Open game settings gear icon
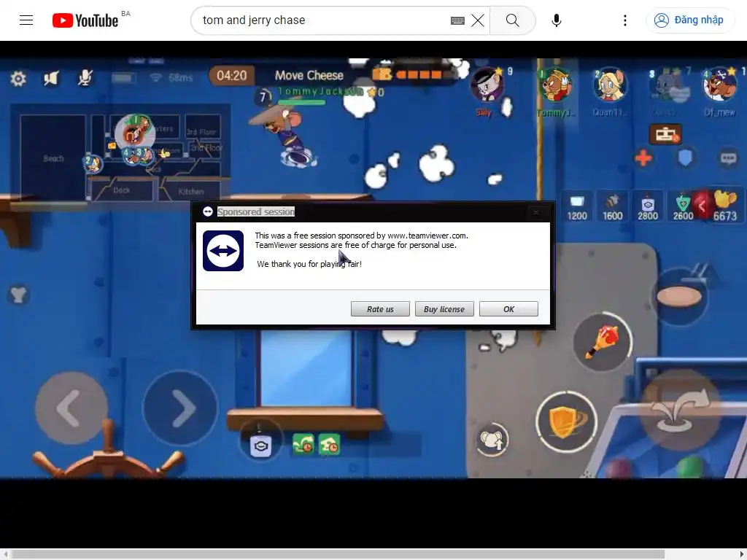 click(x=18, y=79)
